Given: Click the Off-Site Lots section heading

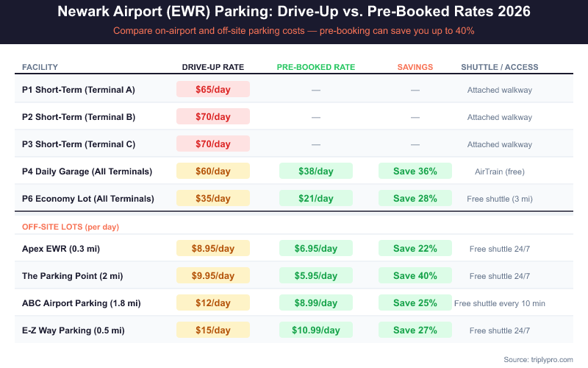Looking at the screenshot, I should pyautogui.click(x=71, y=227).
